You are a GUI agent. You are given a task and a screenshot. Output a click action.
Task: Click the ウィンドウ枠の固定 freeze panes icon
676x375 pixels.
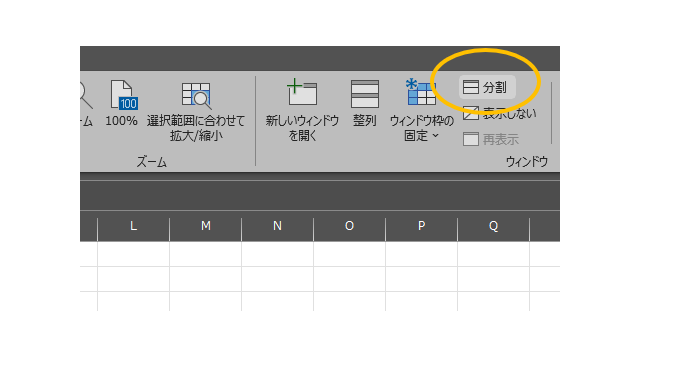click(x=420, y=92)
